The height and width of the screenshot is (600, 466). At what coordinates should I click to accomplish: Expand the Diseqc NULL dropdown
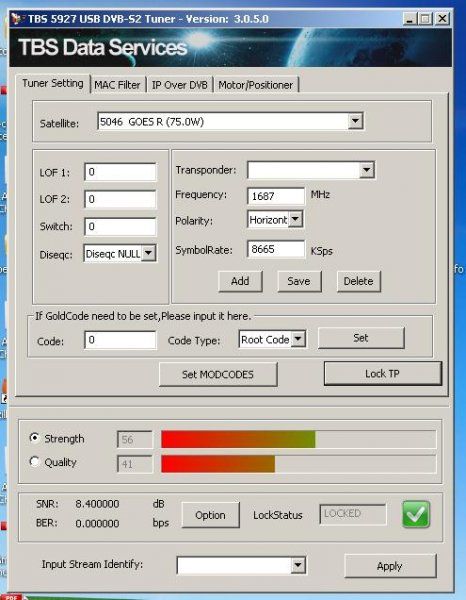click(x=148, y=253)
